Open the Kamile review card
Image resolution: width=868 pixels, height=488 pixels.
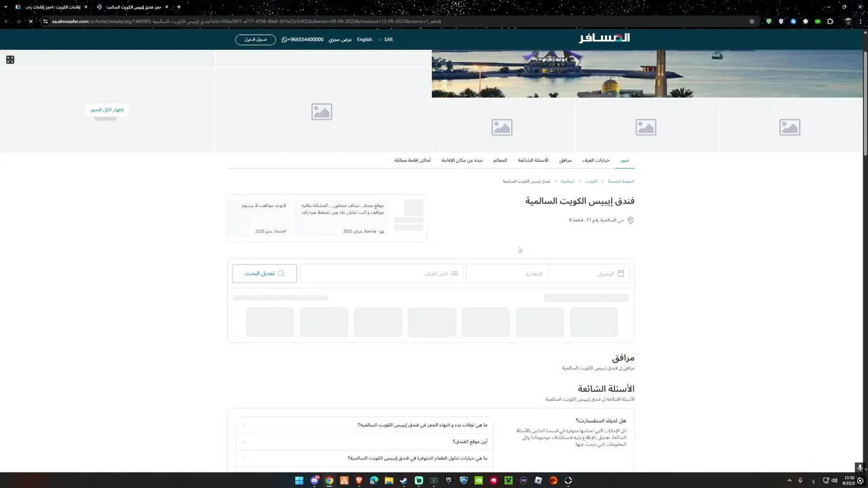pyautogui.click(x=342, y=218)
